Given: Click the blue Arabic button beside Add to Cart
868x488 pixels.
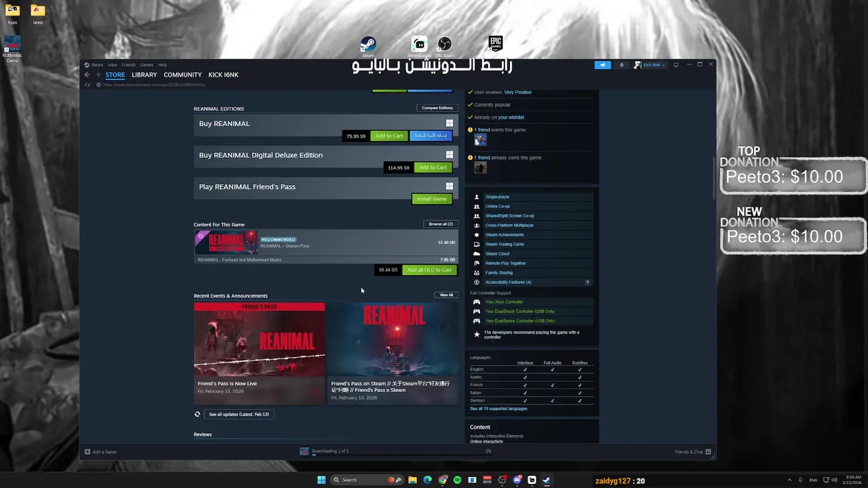Looking at the screenshot, I should click(431, 136).
